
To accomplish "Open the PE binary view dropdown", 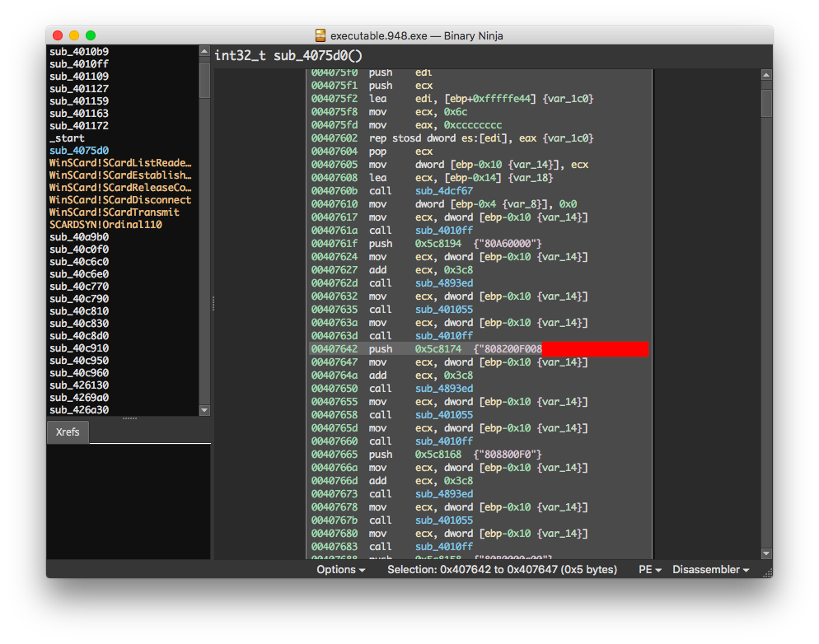I will coord(650,569).
